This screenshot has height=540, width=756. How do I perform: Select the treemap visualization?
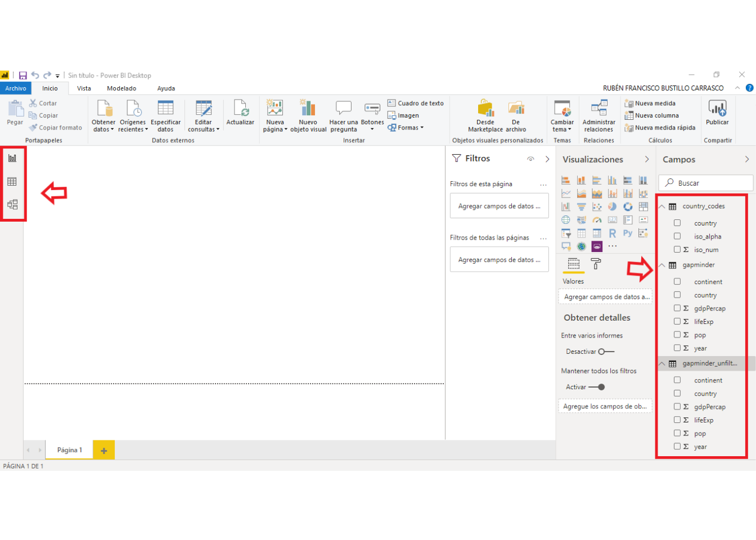pyautogui.click(x=643, y=206)
